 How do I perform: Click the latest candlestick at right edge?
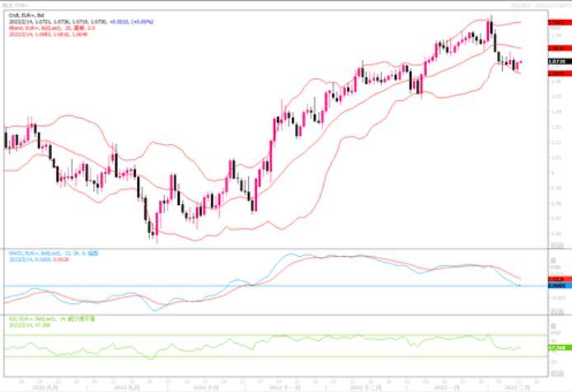[520, 63]
